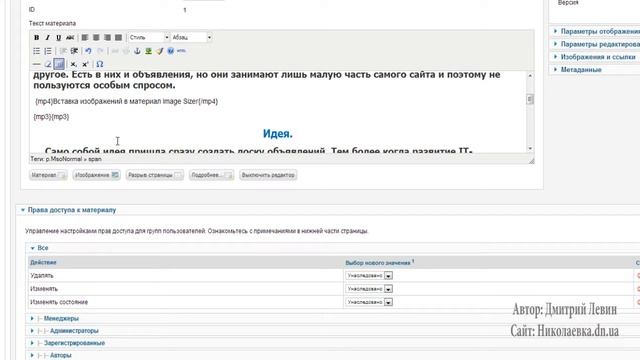
Task: Insert an image via tree icon
Action: tap(149, 51)
